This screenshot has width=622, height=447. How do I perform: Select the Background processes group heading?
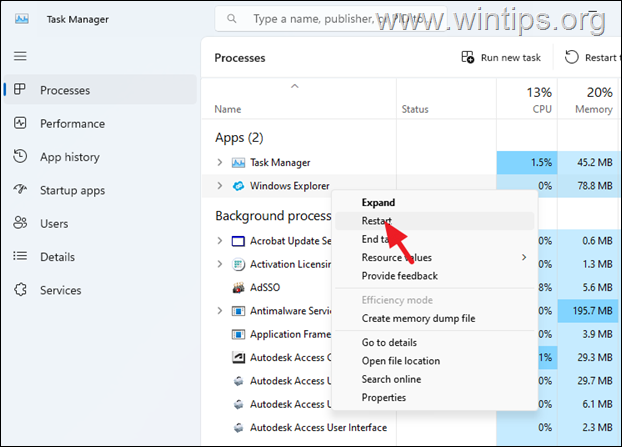[273, 216]
